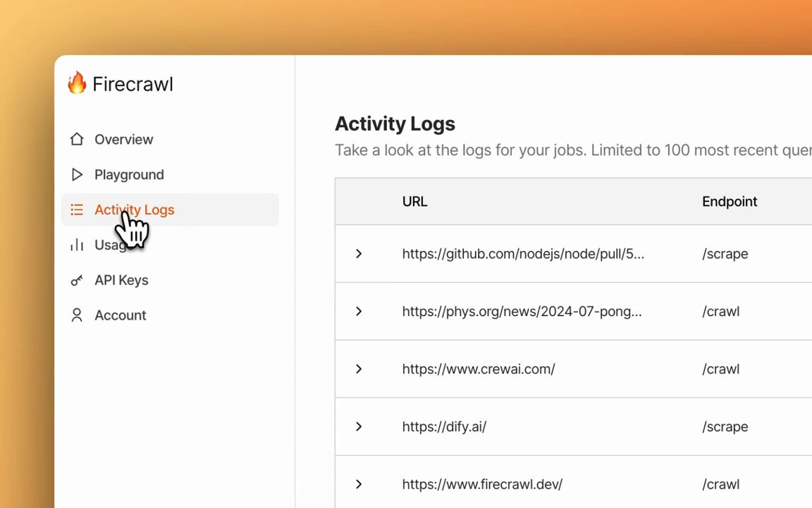Click the Endpoint column header
812x508 pixels.
click(x=730, y=202)
